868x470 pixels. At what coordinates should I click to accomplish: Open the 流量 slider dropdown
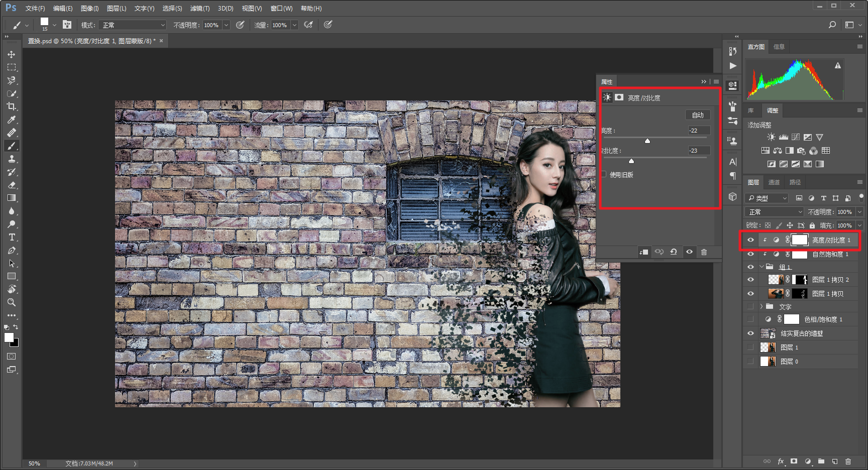[x=294, y=25]
